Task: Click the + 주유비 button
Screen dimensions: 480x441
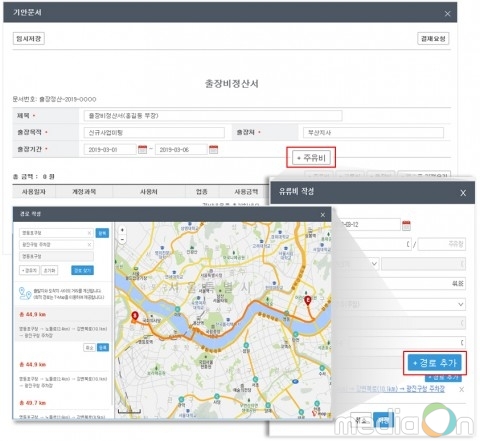Action: [x=311, y=157]
